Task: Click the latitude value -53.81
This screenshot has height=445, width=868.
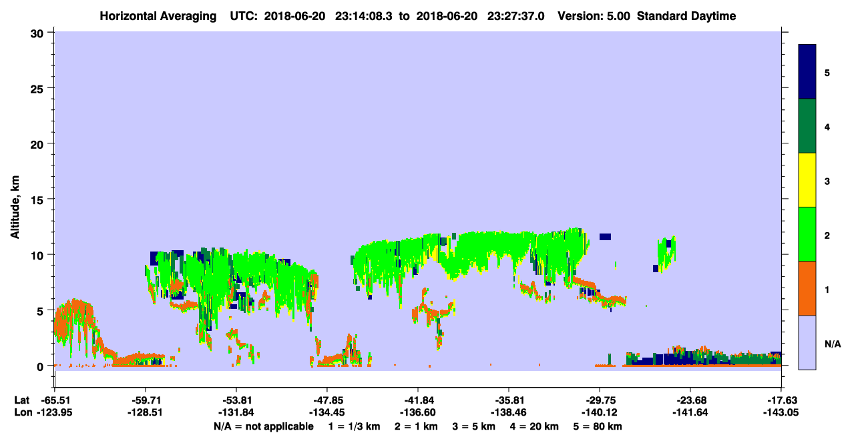Action: [236, 400]
